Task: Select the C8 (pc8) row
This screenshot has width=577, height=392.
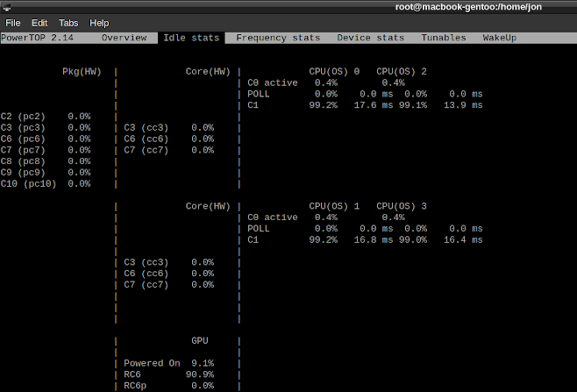Action: pos(46,161)
